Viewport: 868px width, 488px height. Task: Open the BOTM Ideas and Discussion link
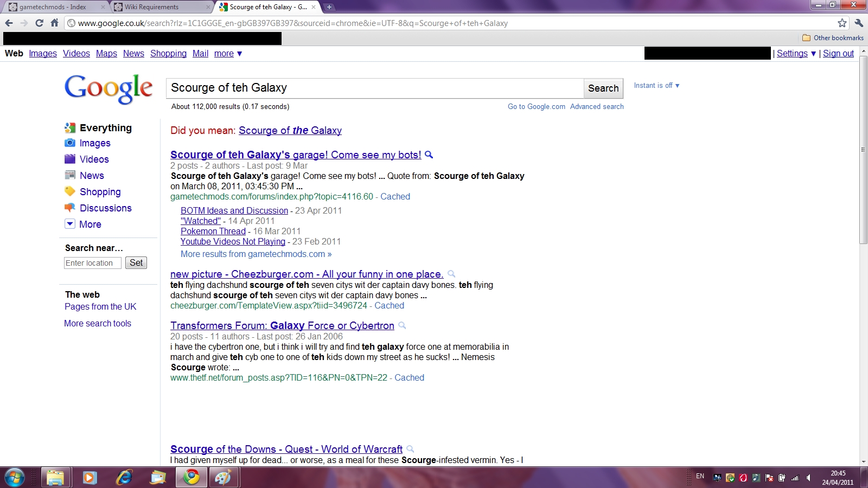[234, 210]
